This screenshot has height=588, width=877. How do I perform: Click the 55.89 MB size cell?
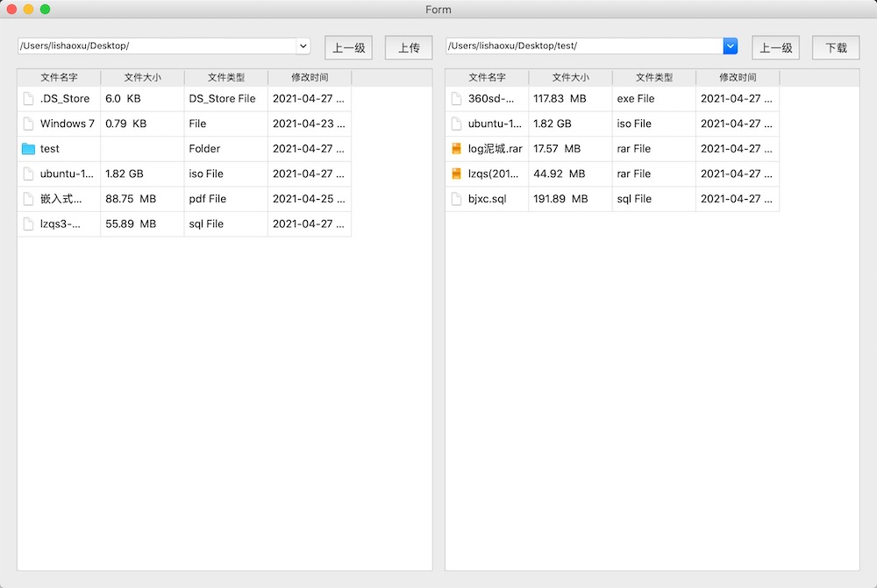click(x=143, y=224)
